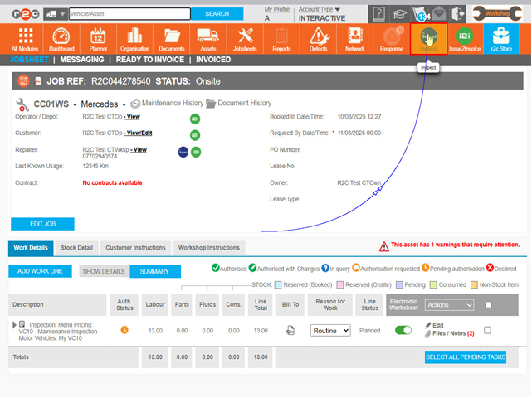Click the Workshop wrench logo
Viewport: 532px width, 398px height.
pyautogui.click(x=497, y=13)
